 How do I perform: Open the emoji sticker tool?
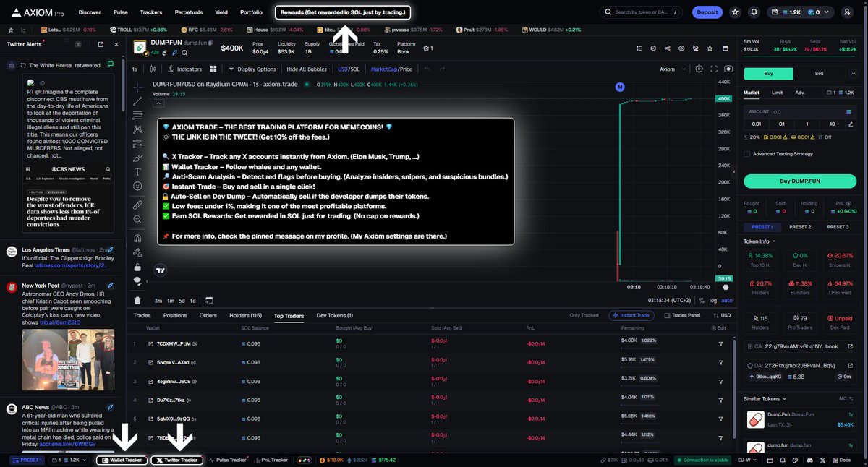point(137,186)
